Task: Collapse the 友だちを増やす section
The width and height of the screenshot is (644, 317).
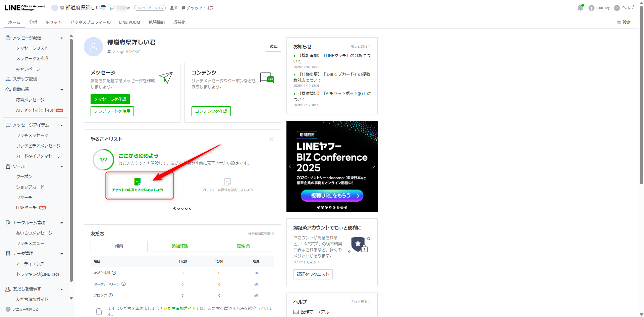Action: 62,289
